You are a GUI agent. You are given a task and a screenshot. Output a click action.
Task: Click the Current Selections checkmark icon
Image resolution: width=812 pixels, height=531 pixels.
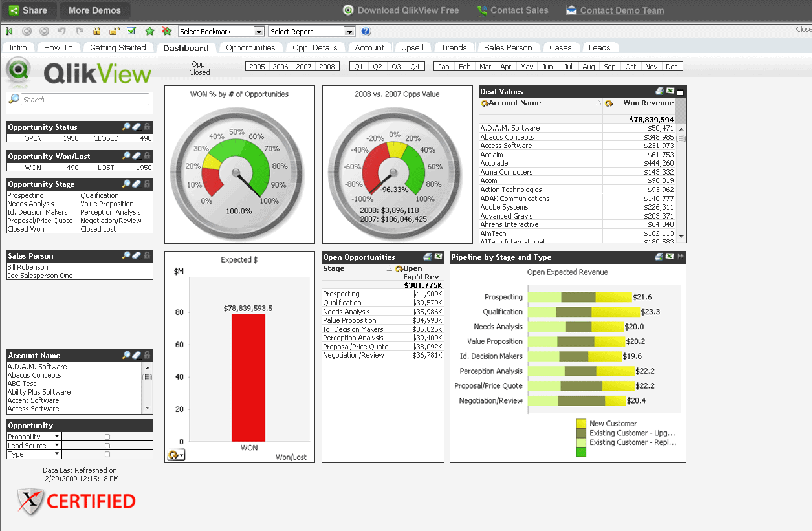pyautogui.click(x=131, y=31)
